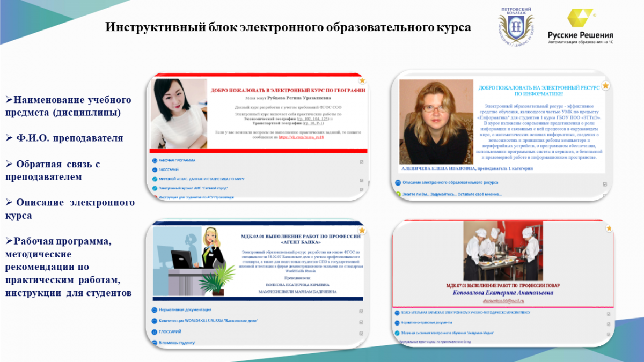Click the icon beside Электронный журнал АИС
The width and height of the screenshot is (644, 362).
[x=155, y=189]
